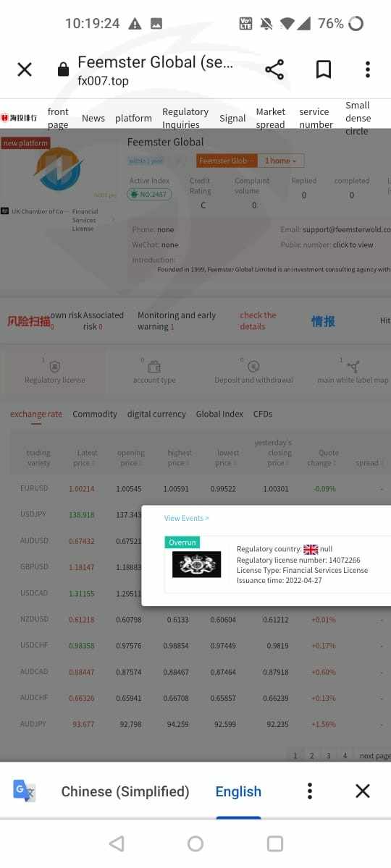Switch to the digital currency tab
Screen dimensions: 391x868
156,414
